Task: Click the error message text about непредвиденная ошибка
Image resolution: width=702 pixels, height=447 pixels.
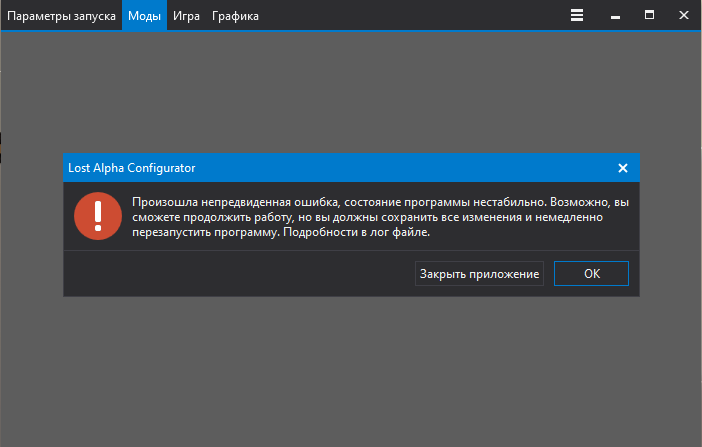Action: pyautogui.click(x=381, y=217)
